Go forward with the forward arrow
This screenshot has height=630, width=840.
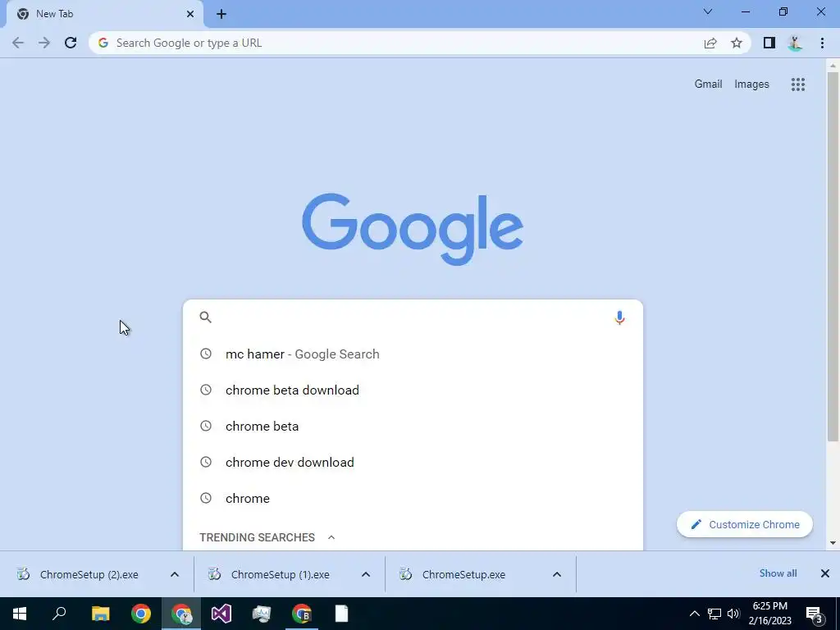coord(44,43)
